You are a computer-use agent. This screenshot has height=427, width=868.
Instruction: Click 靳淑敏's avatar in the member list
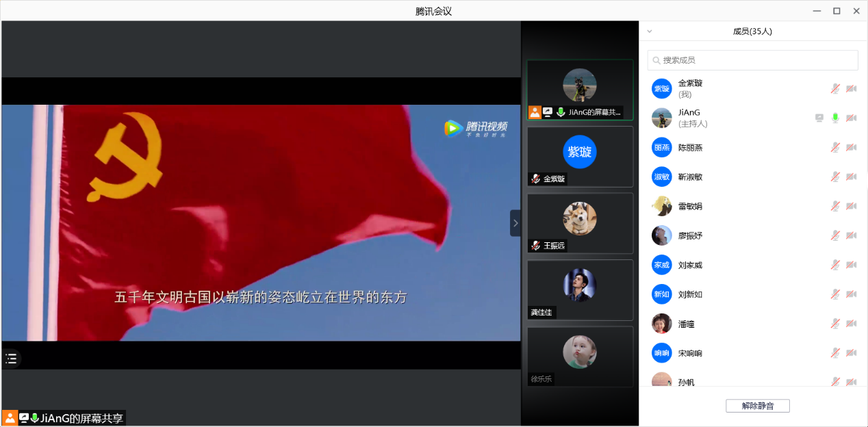pyautogui.click(x=662, y=177)
